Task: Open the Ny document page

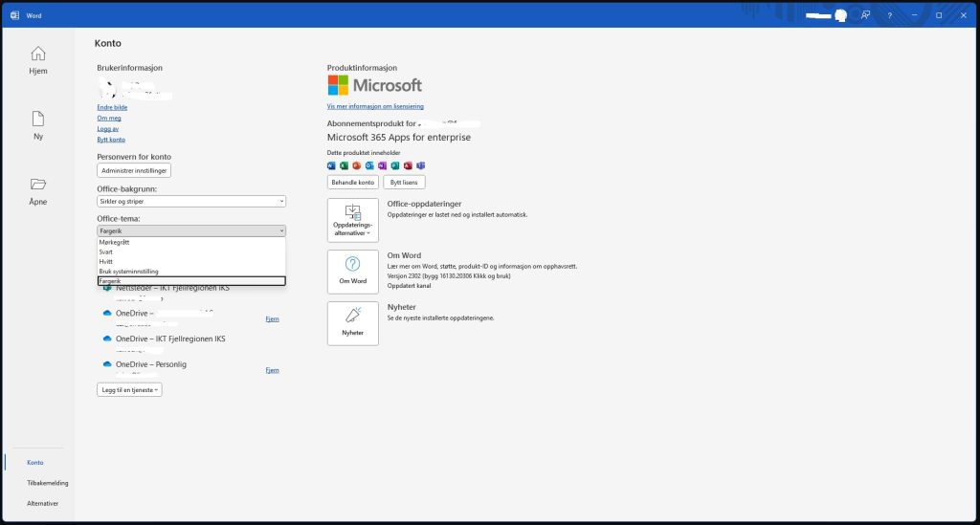Action: pos(38,125)
